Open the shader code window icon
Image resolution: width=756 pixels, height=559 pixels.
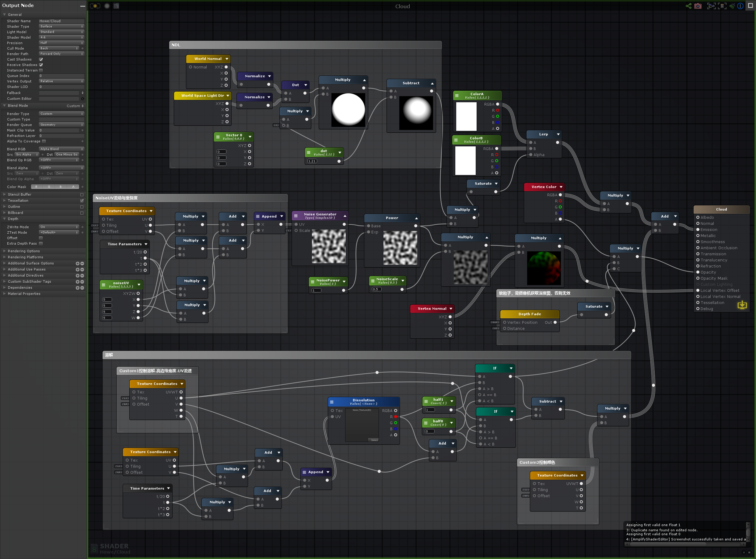point(116,6)
